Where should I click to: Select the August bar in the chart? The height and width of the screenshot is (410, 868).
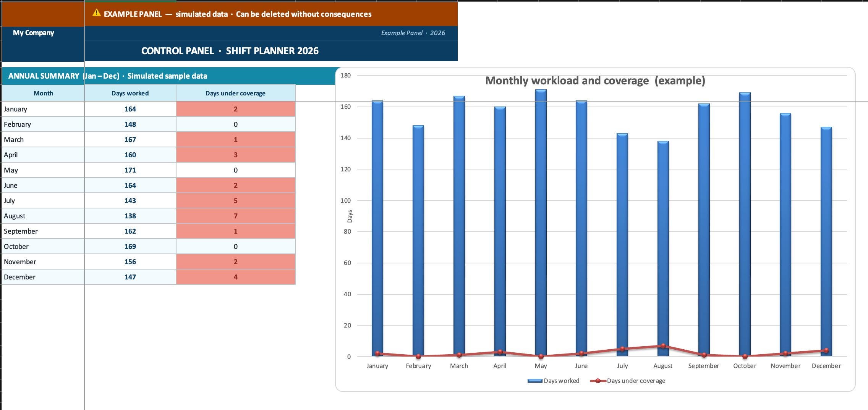[663, 249]
